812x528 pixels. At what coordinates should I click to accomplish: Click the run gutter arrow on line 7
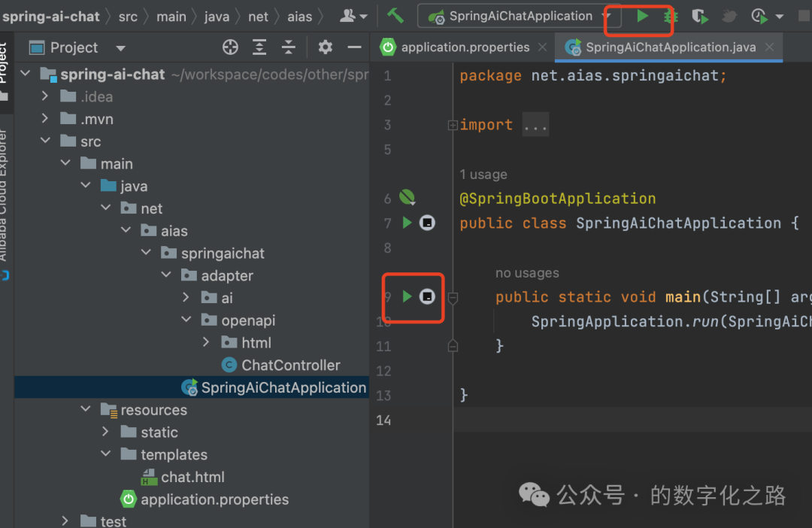coord(407,223)
